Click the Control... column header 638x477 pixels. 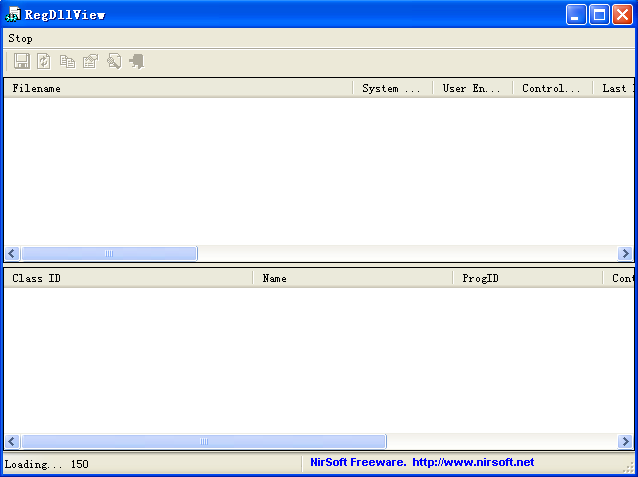coord(552,88)
